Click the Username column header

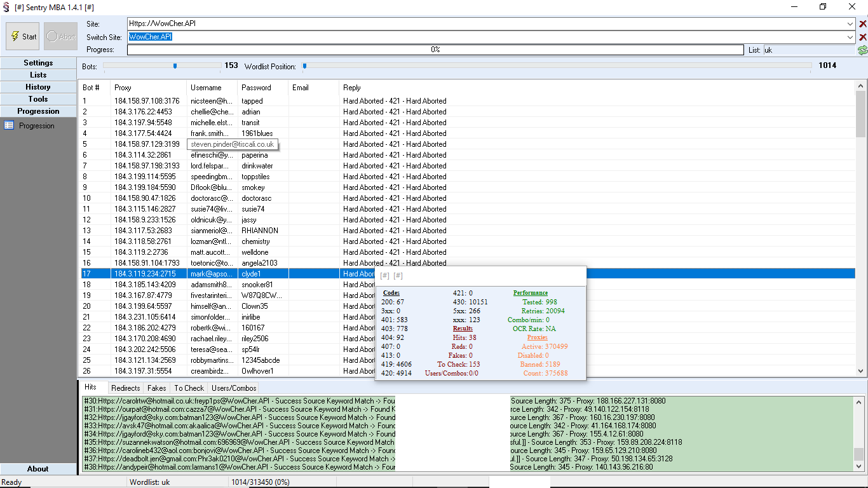click(x=212, y=88)
